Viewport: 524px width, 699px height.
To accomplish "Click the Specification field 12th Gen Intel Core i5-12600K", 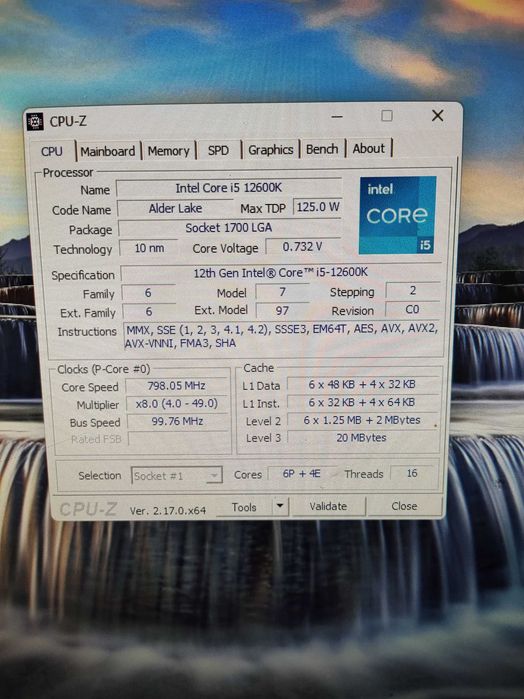I will (281, 272).
